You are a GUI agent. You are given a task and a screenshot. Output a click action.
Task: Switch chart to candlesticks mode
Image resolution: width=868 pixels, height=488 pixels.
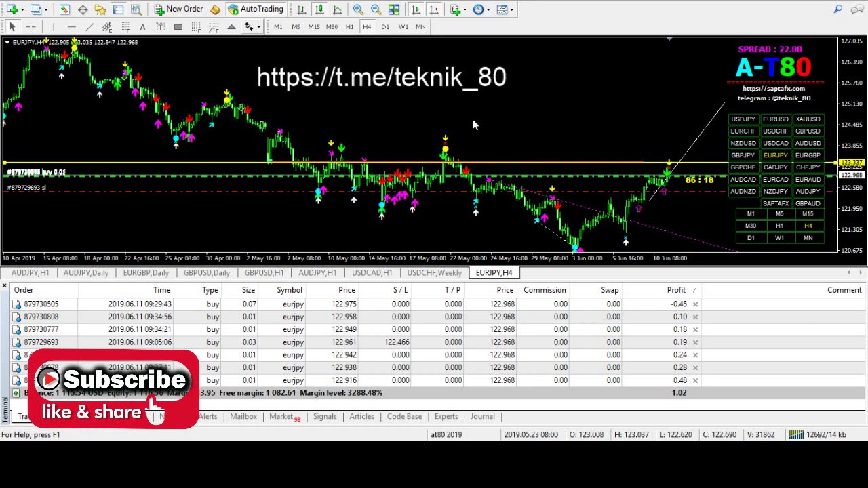319,9
